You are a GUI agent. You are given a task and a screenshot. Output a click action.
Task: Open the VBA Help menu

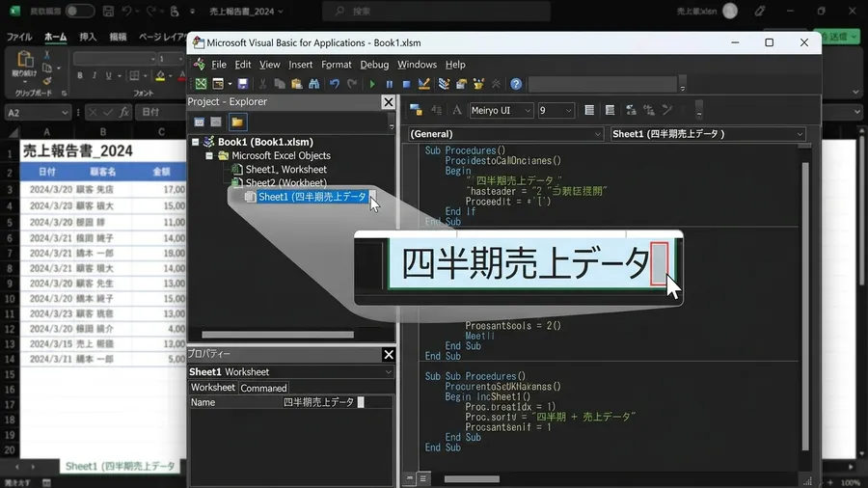(455, 65)
